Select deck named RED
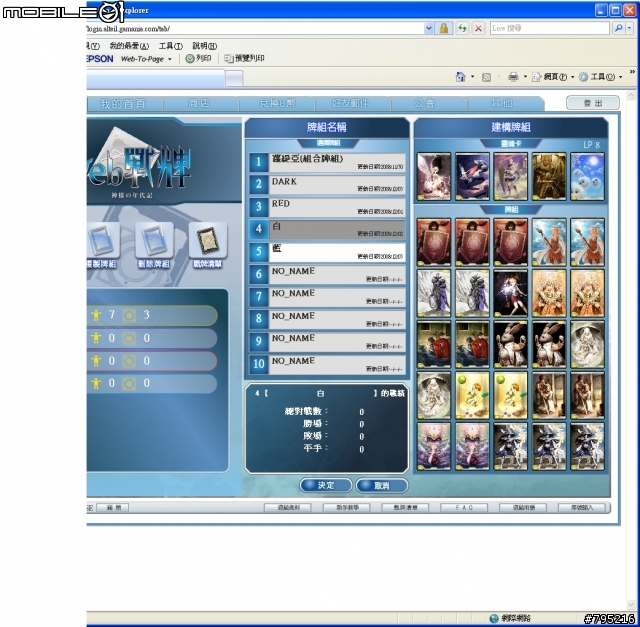The height and width of the screenshot is (627, 640). point(337,207)
